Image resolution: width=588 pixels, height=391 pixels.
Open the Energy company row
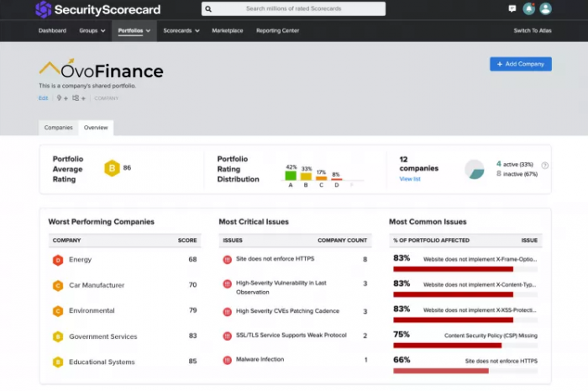click(125, 260)
